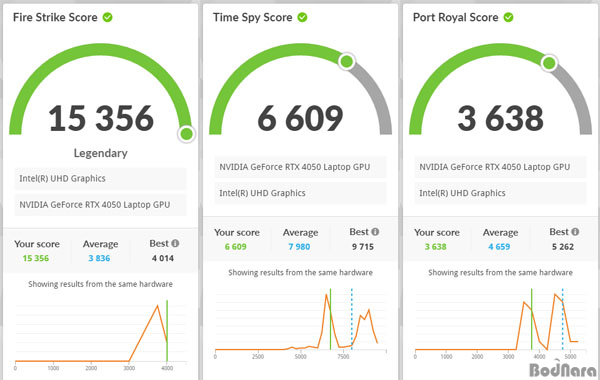Click the Time Spy average value 7 980
600x380 pixels.
click(299, 247)
